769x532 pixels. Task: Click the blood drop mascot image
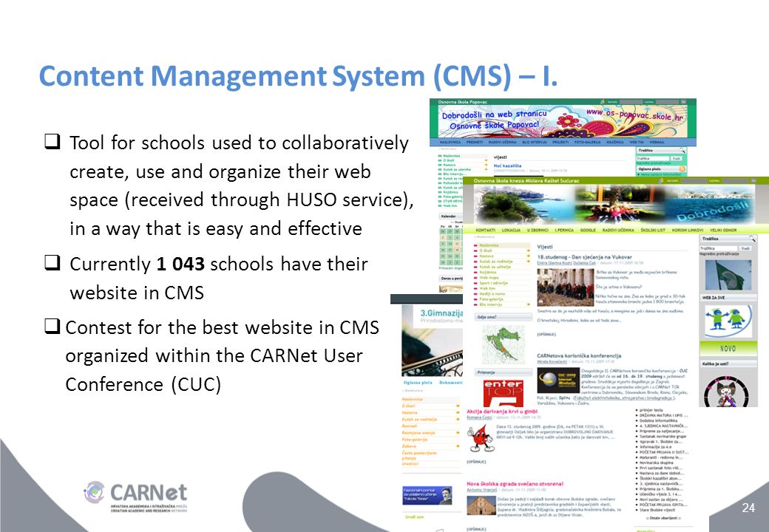pyautogui.click(x=480, y=438)
